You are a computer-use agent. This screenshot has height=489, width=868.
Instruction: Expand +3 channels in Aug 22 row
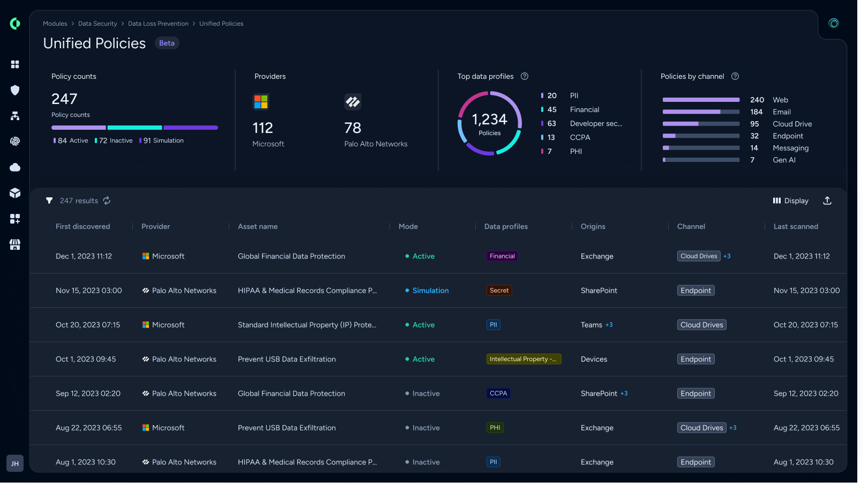tap(742, 433)
